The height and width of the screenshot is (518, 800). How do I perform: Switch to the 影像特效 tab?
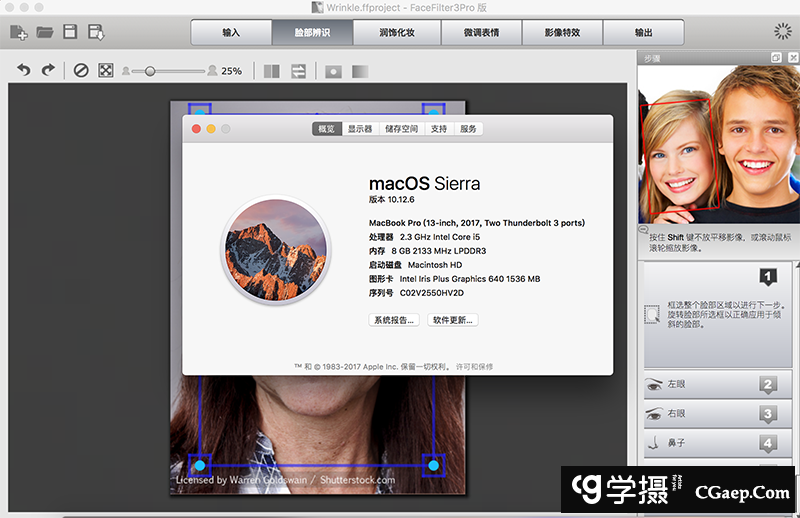tap(562, 32)
